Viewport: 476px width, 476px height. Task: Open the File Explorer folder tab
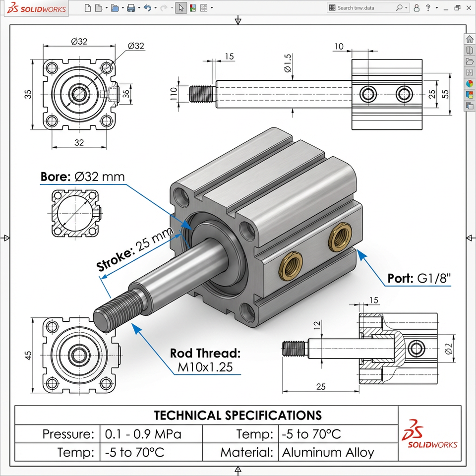tap(470, 61)
